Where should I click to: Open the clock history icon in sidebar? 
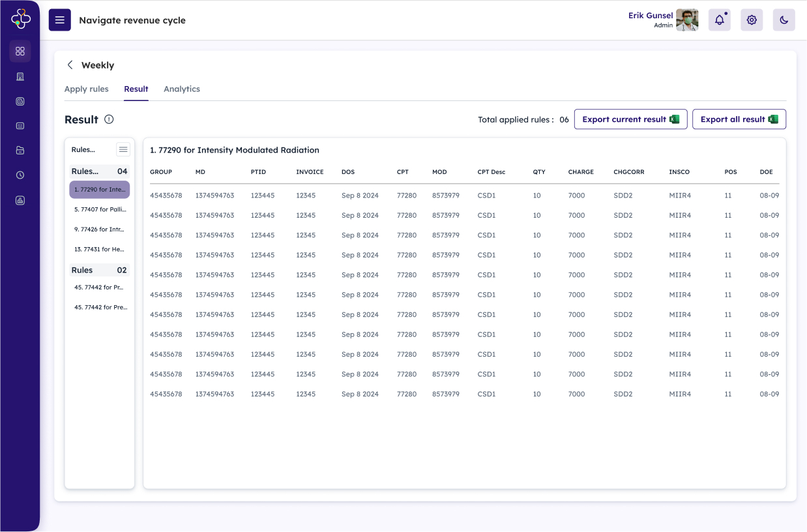click(20, 175)
